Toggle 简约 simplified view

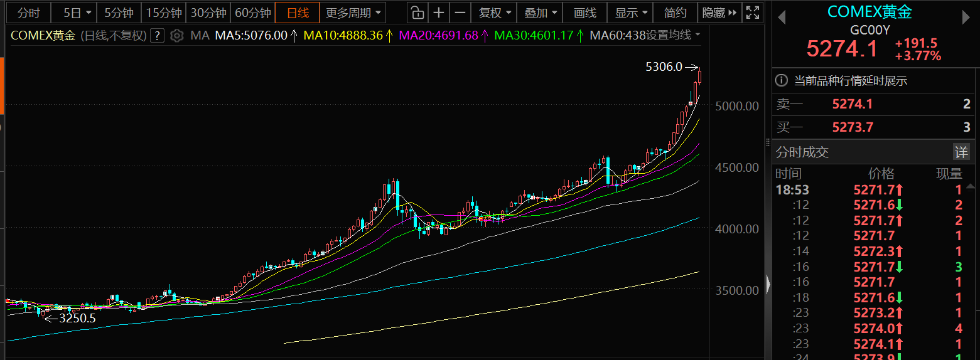[x=675, y=13]
